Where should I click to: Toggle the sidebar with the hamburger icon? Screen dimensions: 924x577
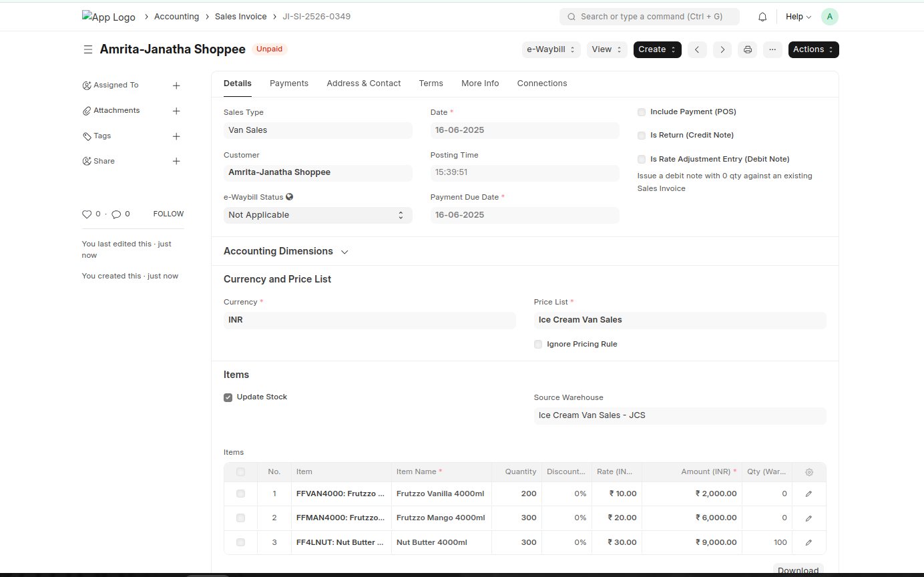point(88,49)
